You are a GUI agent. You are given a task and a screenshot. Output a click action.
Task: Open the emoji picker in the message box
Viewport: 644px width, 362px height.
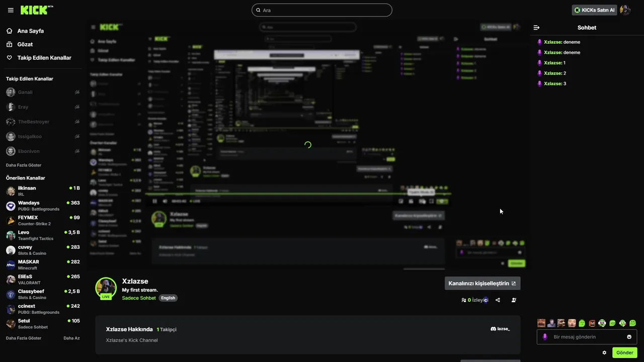coord(629,337)
